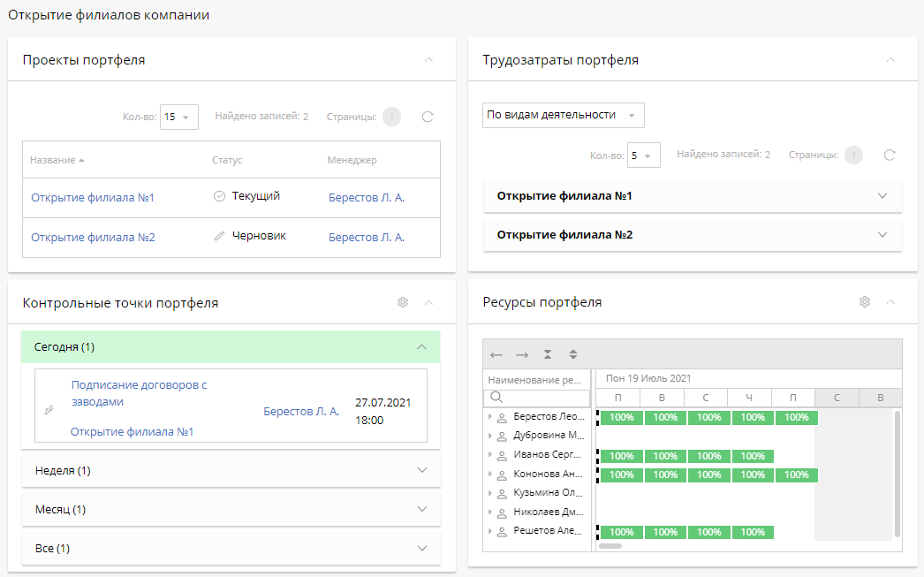
Task: Click the right arrow in resource chart toolbar
Action: (522, 354)
